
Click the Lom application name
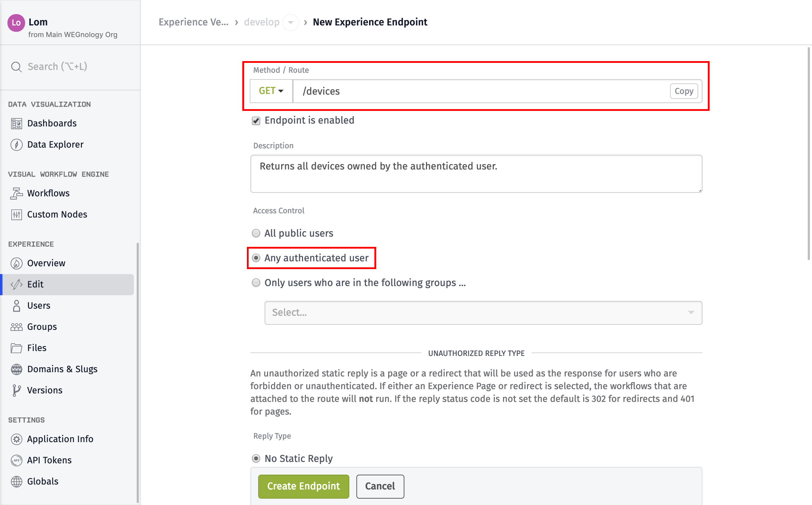[38, 22]
